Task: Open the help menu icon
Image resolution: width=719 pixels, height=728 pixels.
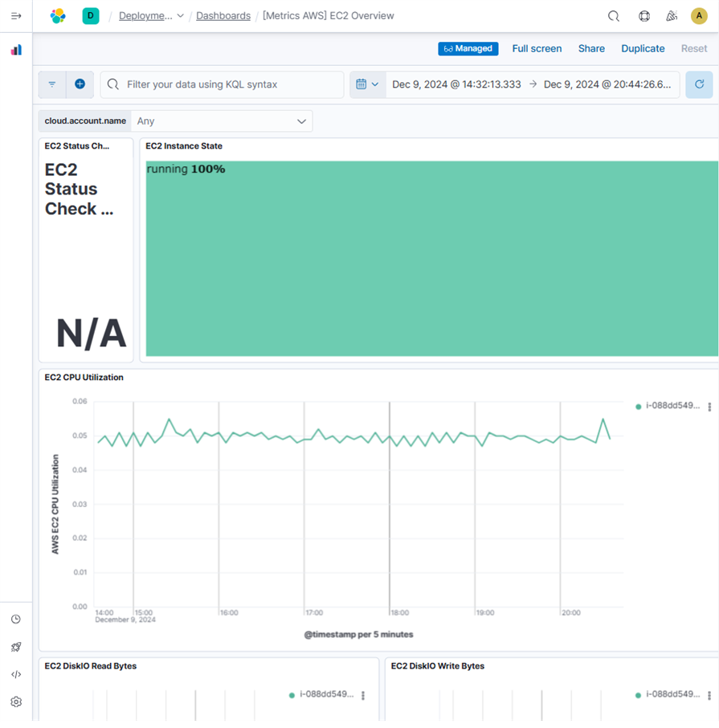Action: tap(644, 16)
